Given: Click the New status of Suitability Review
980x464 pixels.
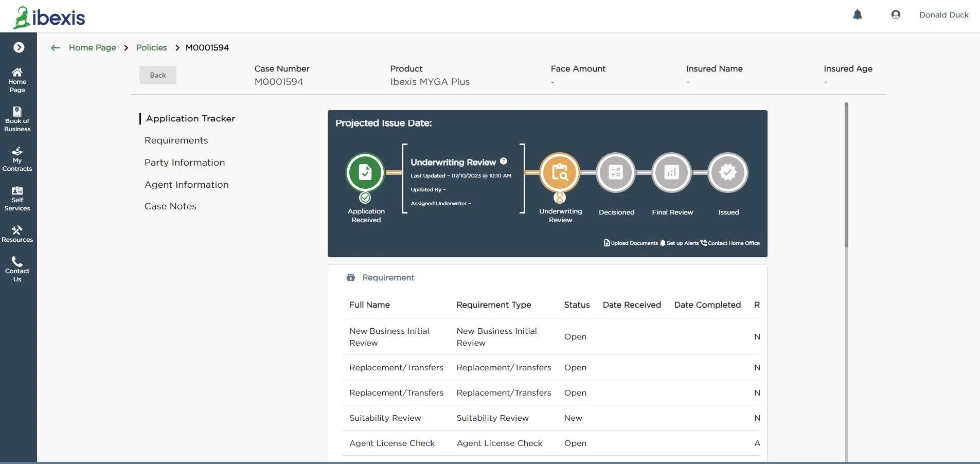Looking at the screenshot, I should pyautogui.click(x=573, y=418).
